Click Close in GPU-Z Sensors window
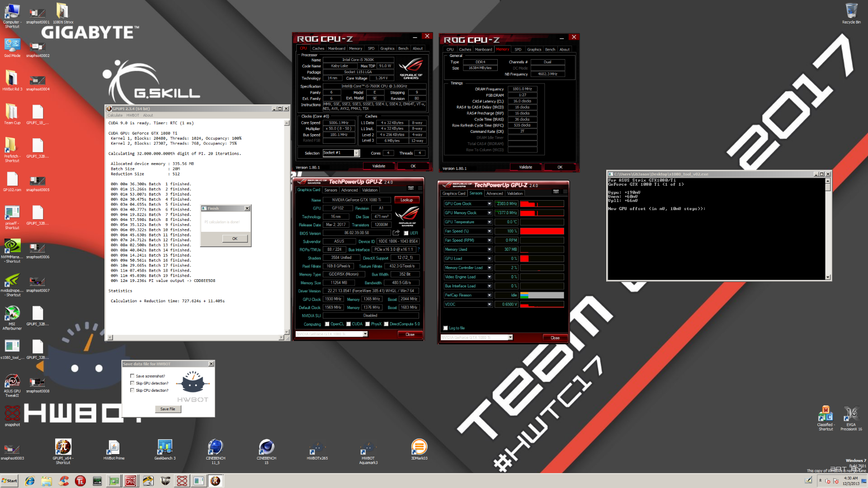This screenshot has height=488, width=868. tap(555, 338)
